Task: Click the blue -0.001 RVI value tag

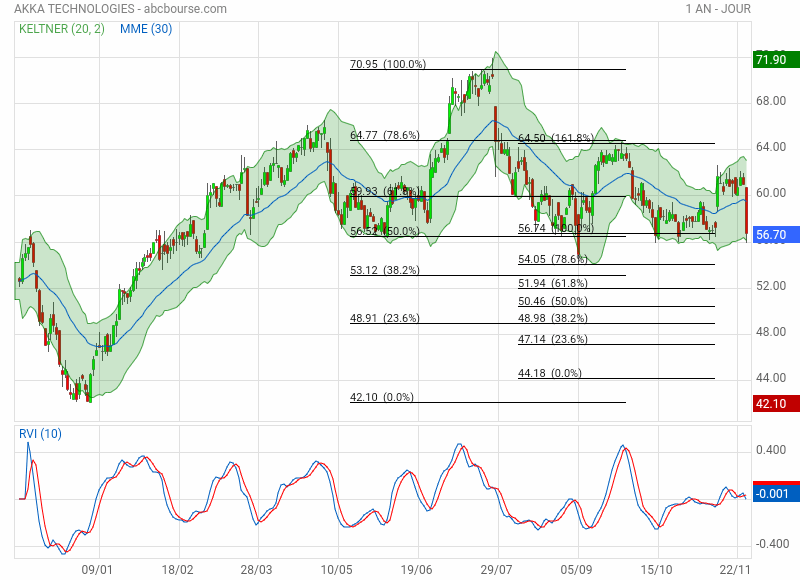Action: point(776,493)
